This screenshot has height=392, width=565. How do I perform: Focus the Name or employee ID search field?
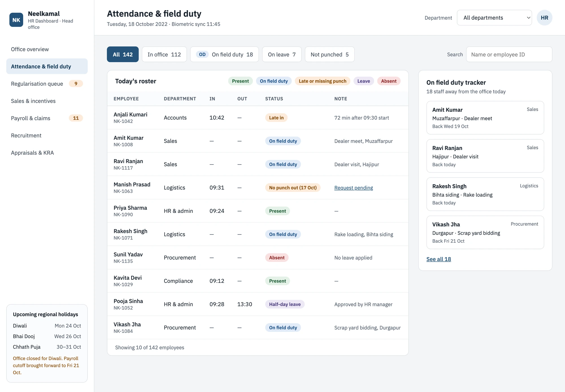click(x=509, y=54)
